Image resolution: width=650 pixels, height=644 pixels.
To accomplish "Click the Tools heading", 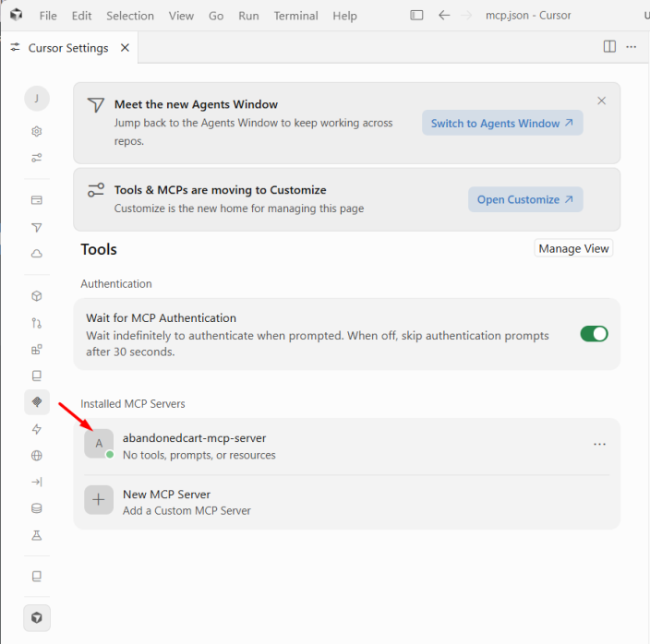I will tap(99, 249).
